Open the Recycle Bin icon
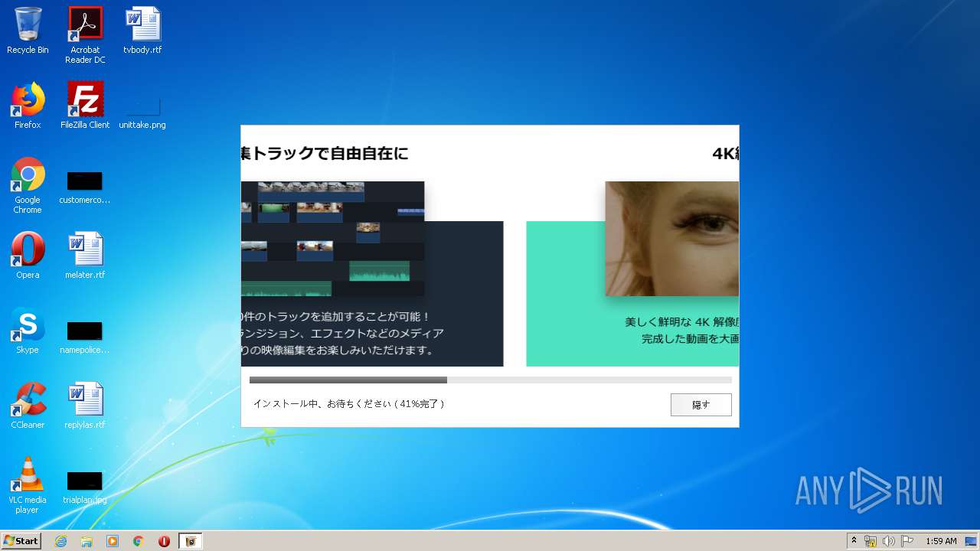 (28, 31)
